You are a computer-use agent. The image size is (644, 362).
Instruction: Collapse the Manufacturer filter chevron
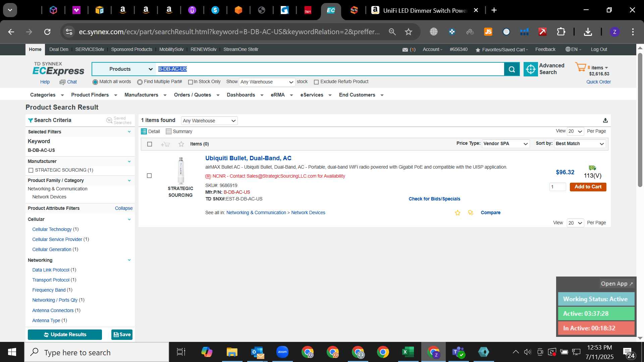click(129, 162)
